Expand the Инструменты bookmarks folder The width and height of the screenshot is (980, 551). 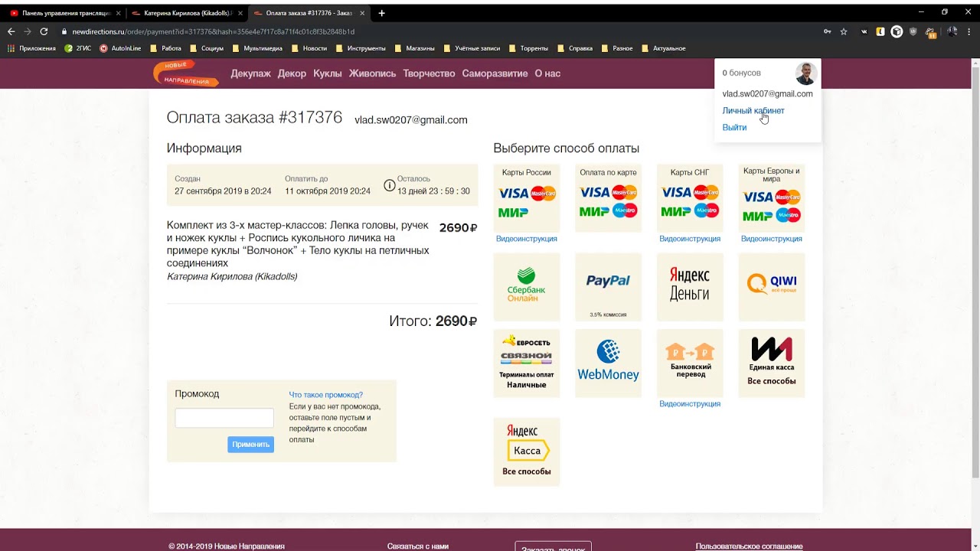pyautogui.click(x=361, y=48)
